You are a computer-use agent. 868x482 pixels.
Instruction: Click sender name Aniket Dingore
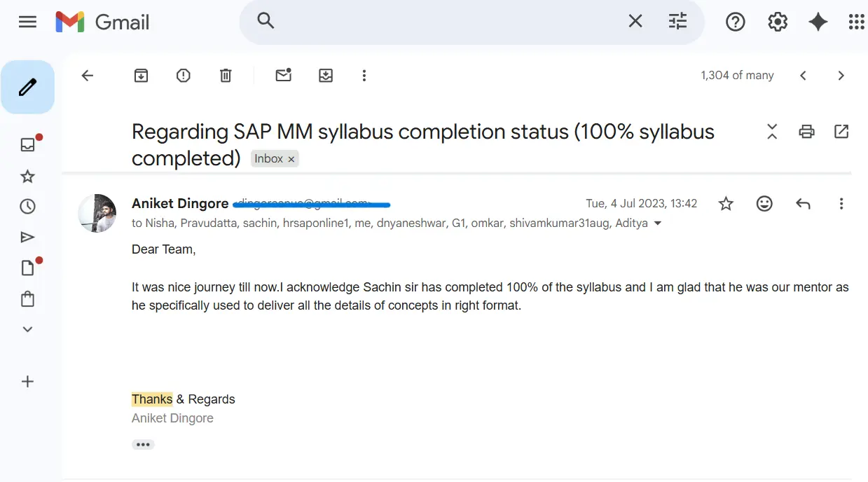point(180,203)
